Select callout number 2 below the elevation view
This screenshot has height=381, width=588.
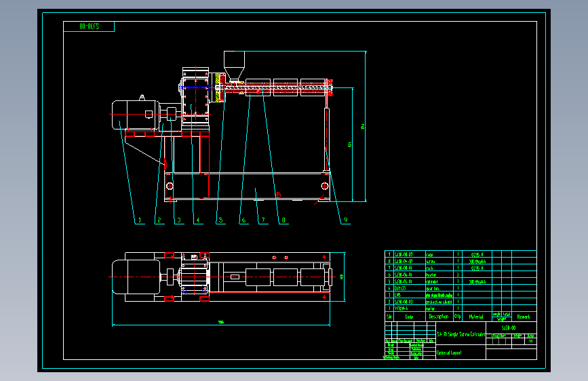(x=159, y=220)
